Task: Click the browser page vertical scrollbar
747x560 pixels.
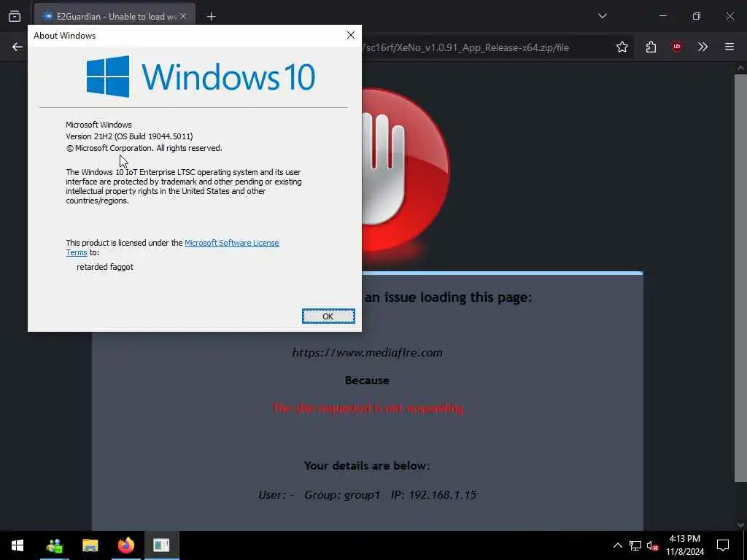Action: coord(740,279)
